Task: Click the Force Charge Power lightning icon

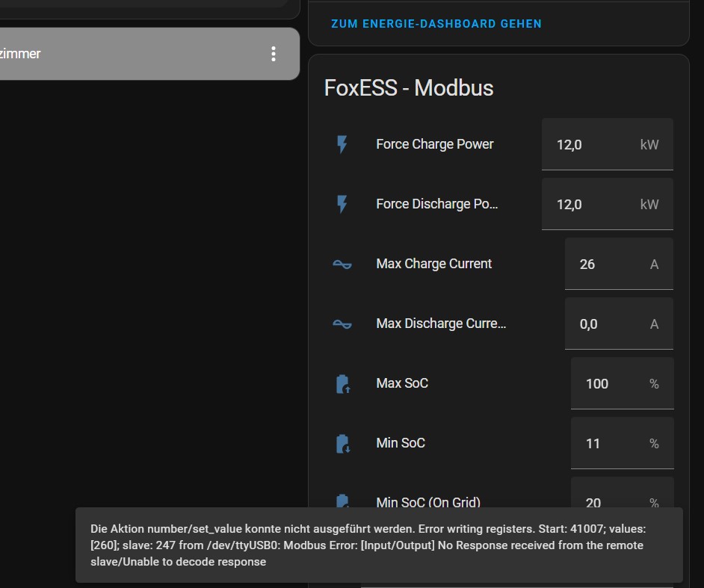Action: click(342, 144)
